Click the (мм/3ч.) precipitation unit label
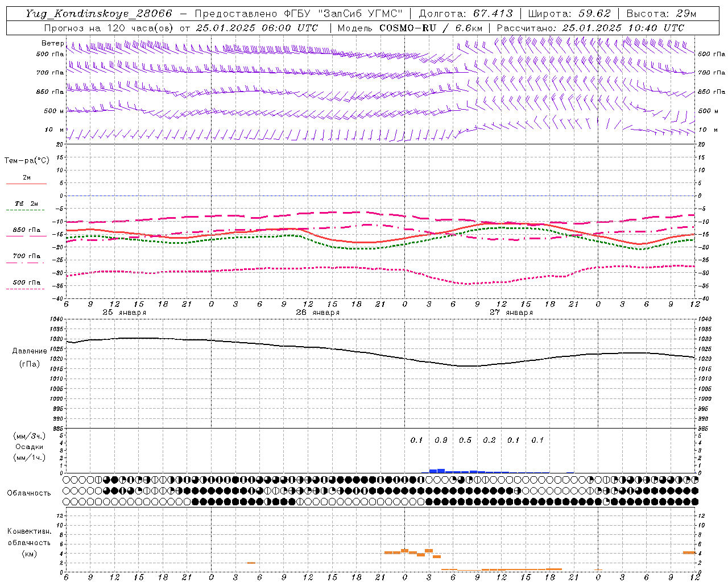 tap(29, 436)
